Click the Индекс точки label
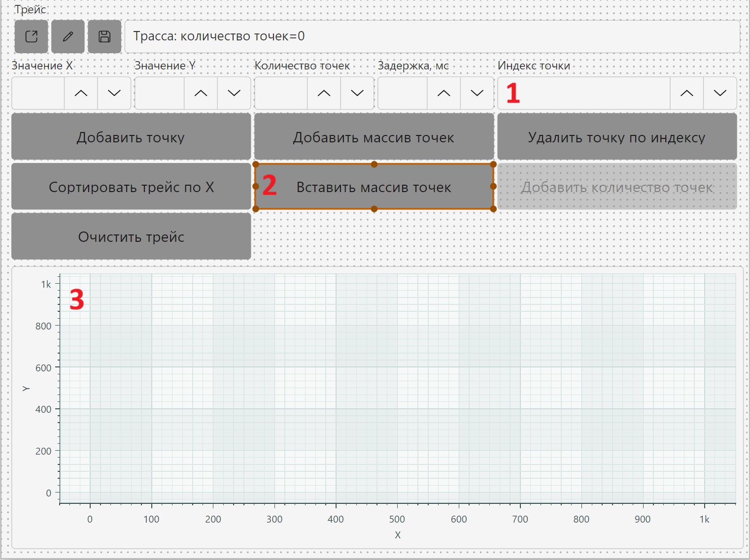Image resolution: width=750 pixels, height=560 pixels. [534, 66]
